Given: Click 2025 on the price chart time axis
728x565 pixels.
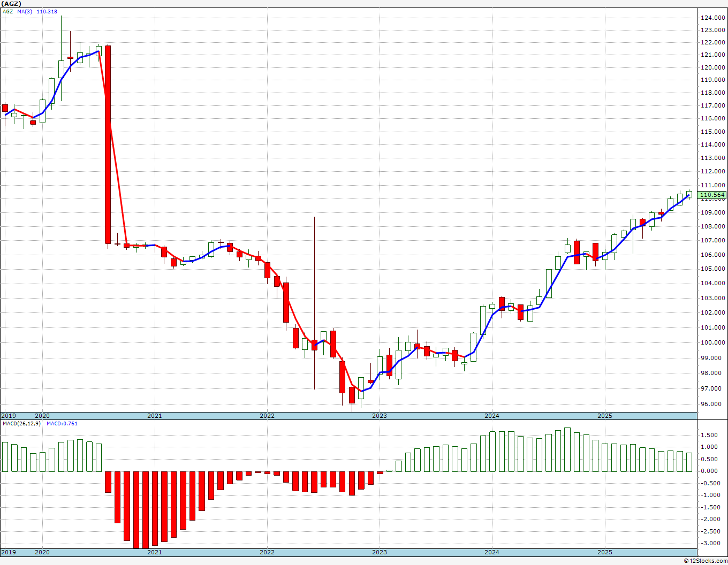Looking at the screenshot, I should (605, 416).
